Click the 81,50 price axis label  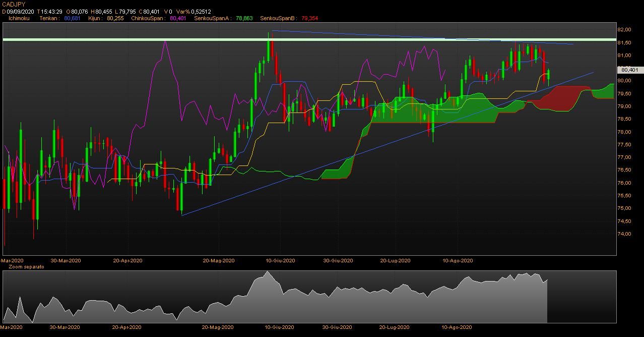pos(624,42)
